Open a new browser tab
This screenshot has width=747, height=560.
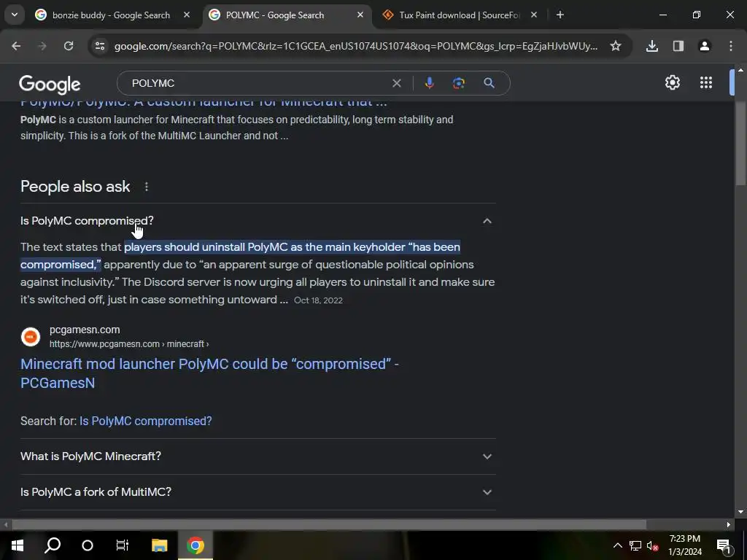560,15
